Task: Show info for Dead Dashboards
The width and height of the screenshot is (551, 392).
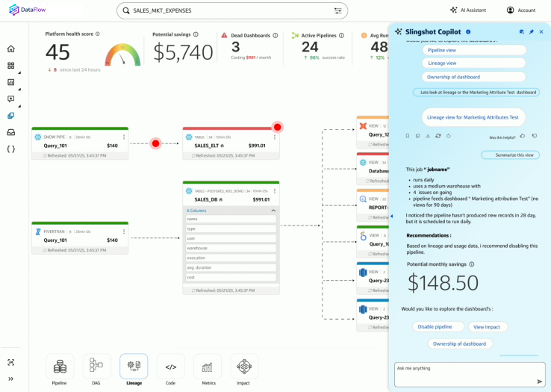Action: [x=275, y=35]
